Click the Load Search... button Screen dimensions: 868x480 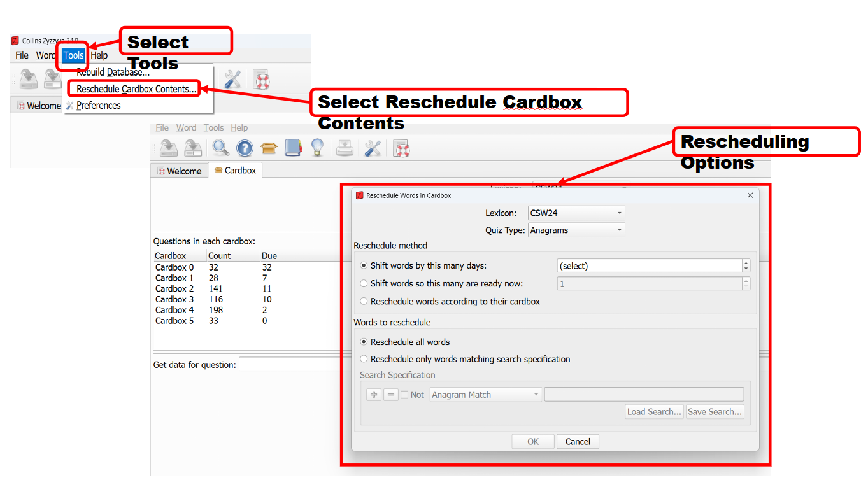click(654, 412)
